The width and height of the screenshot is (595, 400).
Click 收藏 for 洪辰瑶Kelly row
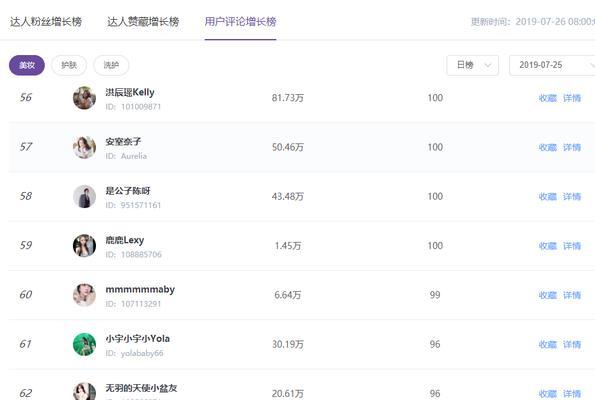click(548, 98)
